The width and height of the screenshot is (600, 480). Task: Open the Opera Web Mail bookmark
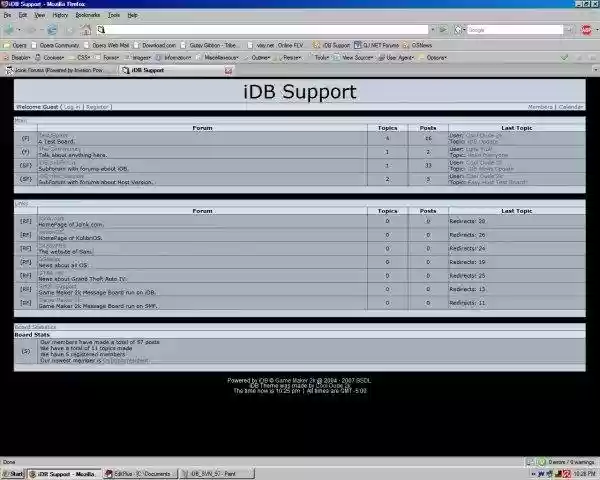pos(106,45)
